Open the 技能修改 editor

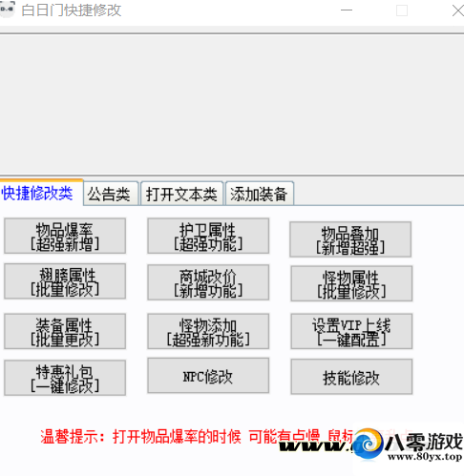(x=351, y=377)
